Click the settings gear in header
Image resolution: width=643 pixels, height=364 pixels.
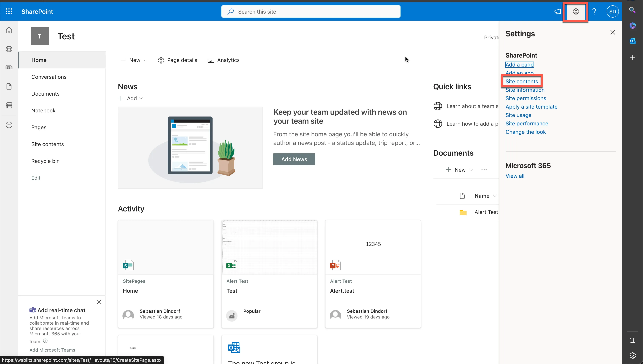click(x=576, y=11)
